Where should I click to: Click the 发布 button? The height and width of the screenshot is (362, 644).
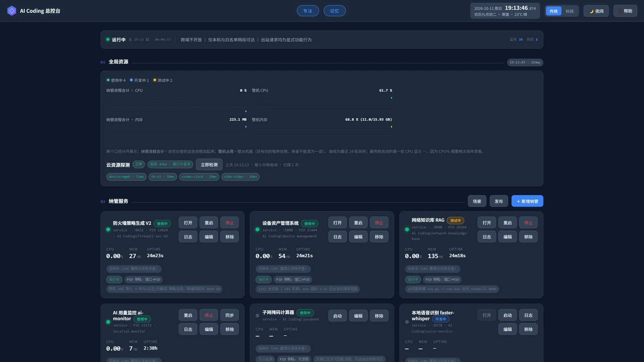point(499,201)
